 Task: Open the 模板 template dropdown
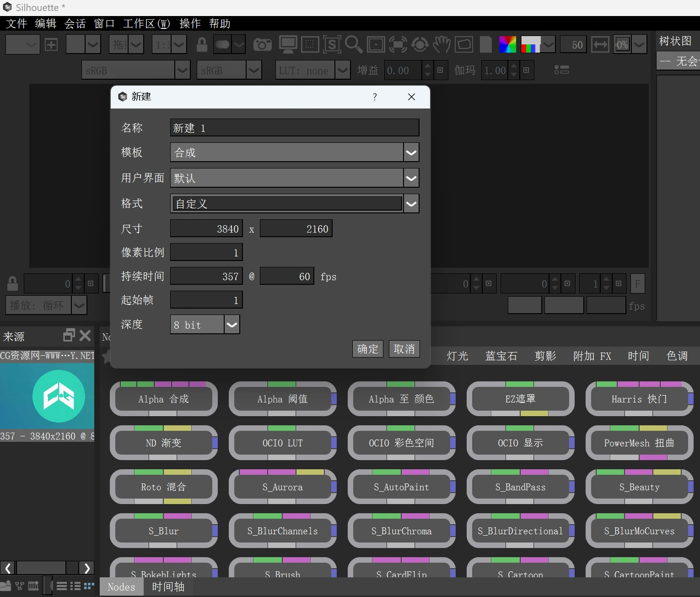click(411, 152)
